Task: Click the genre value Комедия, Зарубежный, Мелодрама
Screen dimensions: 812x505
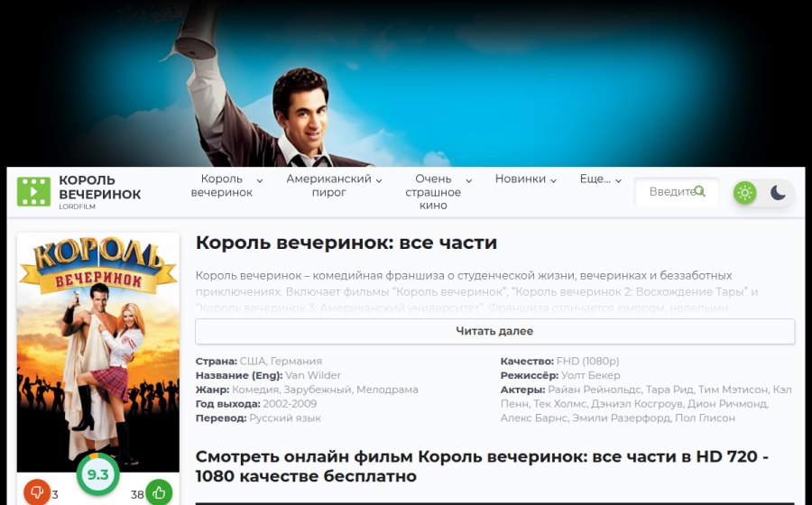Action: click(x=325, y=390)
